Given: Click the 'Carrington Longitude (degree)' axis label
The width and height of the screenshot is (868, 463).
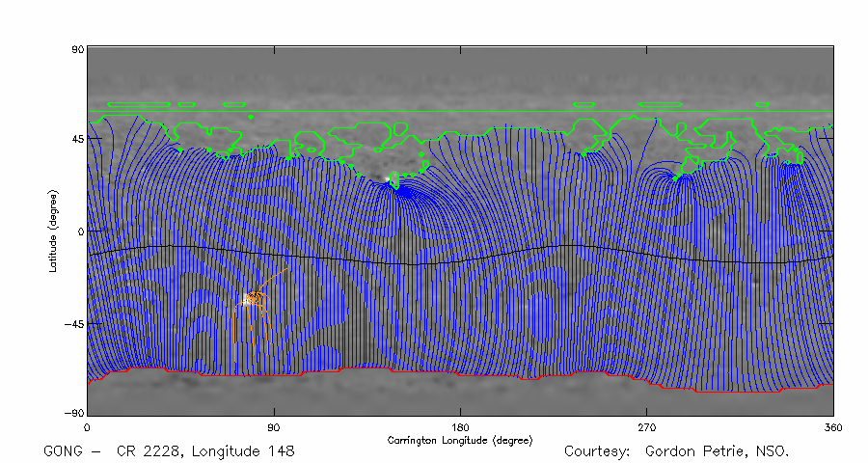Looking at the screenshot, I should pyautogui.click(x=460, y=440).
